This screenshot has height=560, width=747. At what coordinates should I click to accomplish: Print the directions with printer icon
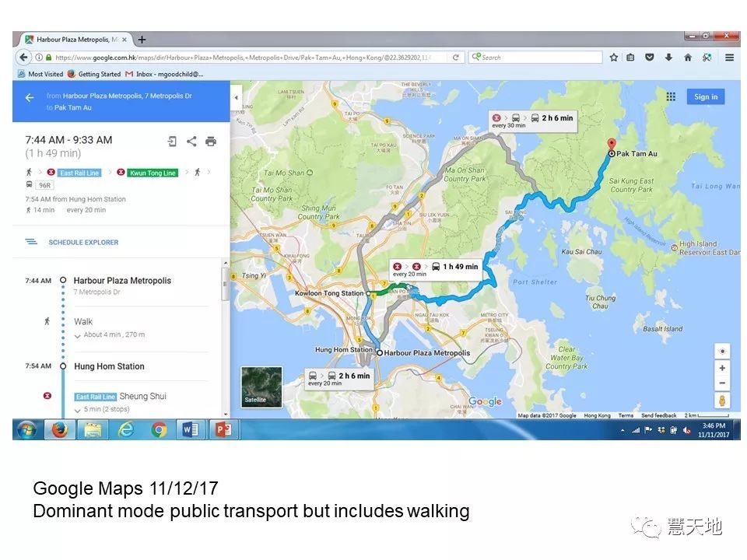(x=210, y=141)
